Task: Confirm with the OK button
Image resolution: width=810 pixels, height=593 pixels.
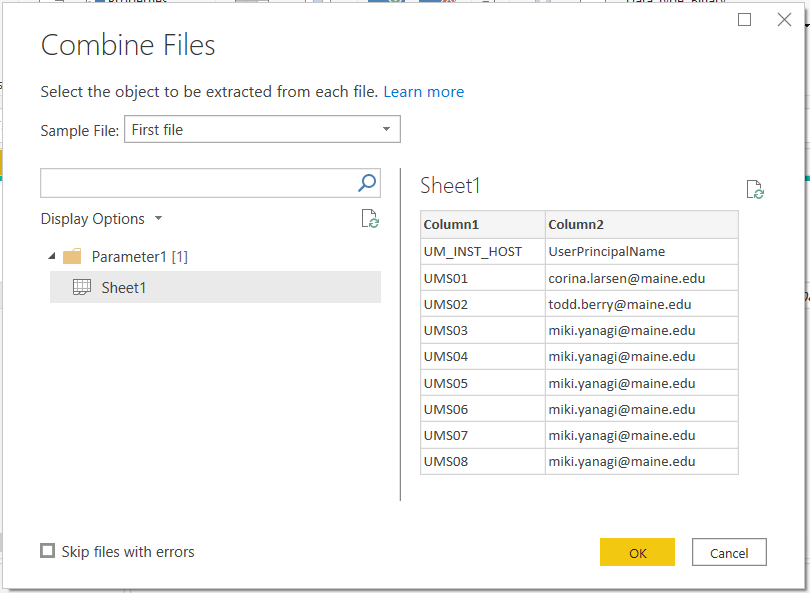Action: click(x=637, y=552)
